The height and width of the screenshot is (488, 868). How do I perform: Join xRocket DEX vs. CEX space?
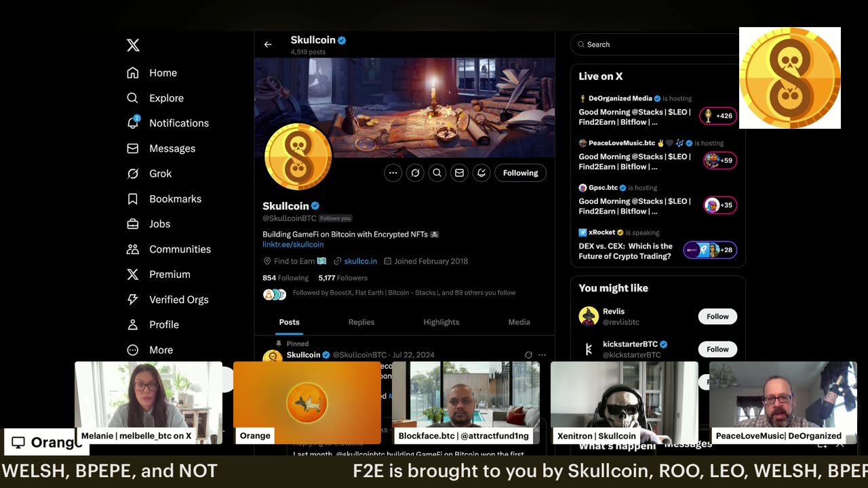tap(658, 245)
